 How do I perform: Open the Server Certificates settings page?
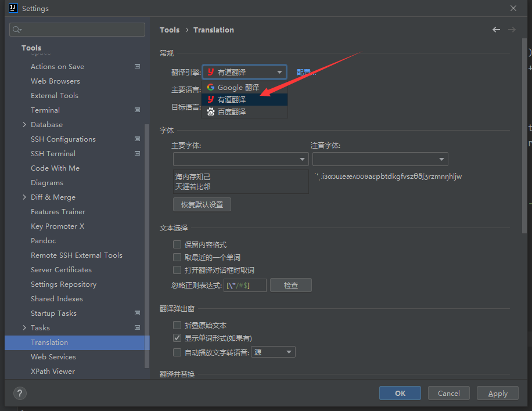tap(61, 269)
